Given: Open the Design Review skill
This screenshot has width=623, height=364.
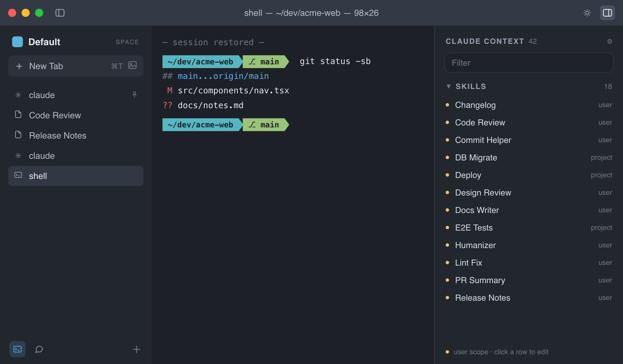Looking at the screenshot, I should tap(529, 193).
